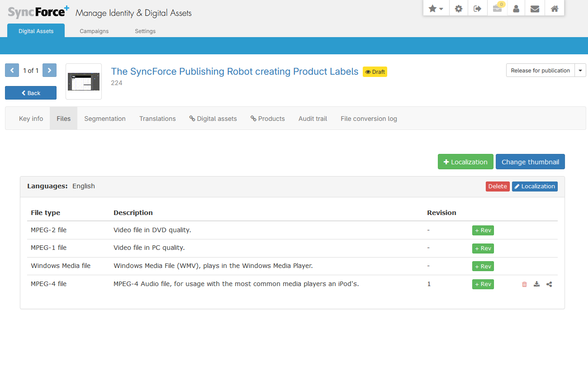
Task: Click the asset thumbnail preview
Action: 84,81
